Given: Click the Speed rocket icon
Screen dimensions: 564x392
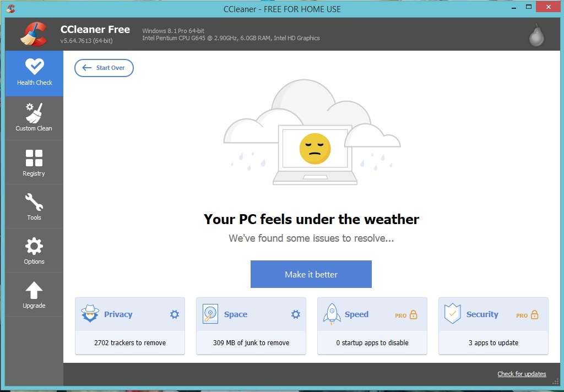Looking at the screenshot, I should tap(332, 314).
